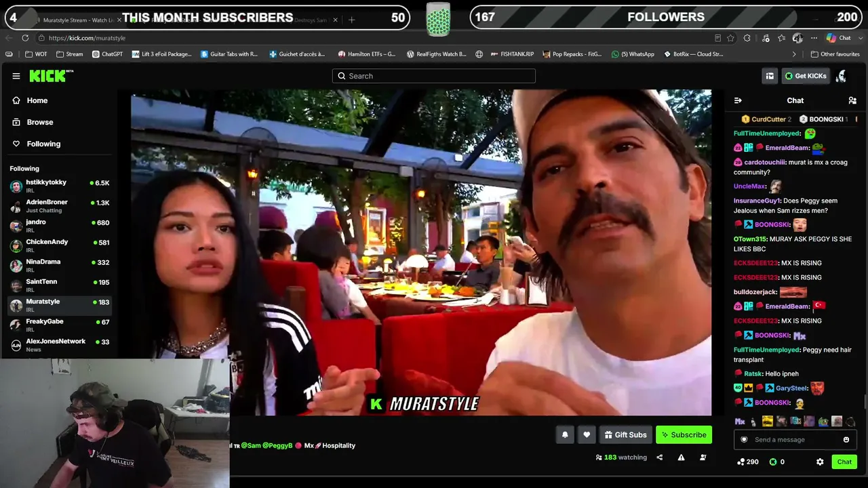
Task: Open the WOT bookmarks folder
Action: 36,54
